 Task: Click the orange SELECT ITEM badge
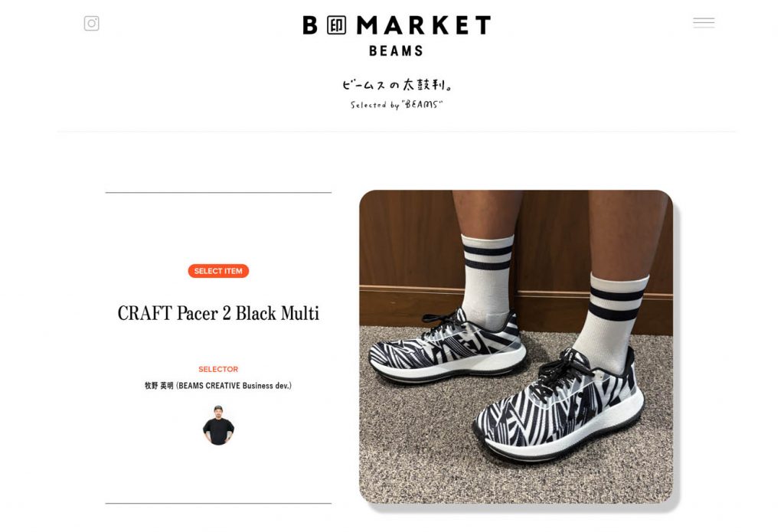pyautogui.click(x=218, y=271)
